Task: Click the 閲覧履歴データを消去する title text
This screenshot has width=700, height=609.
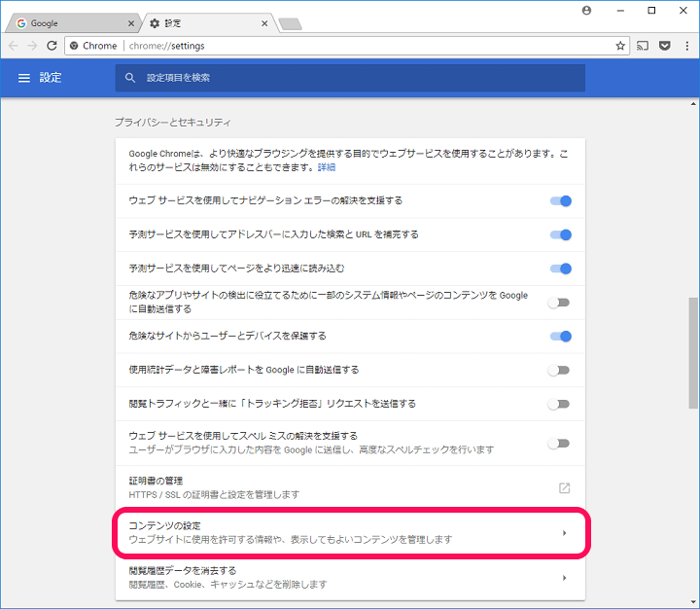Action: (183, 571)
